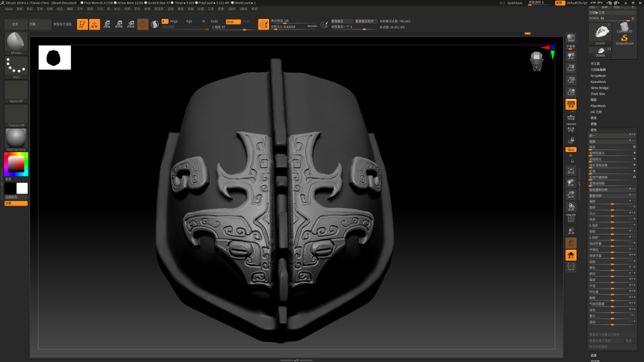The height and width of the screenshot is (362, 644).
Task: Toggle the Zsub sculpting mode
Action: click(x=233, y=21)
